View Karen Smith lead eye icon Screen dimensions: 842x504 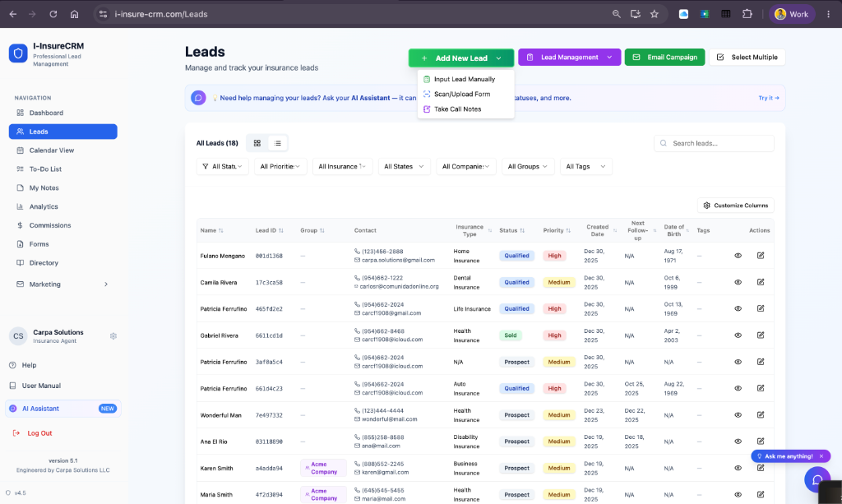click(x=738, y=468)
